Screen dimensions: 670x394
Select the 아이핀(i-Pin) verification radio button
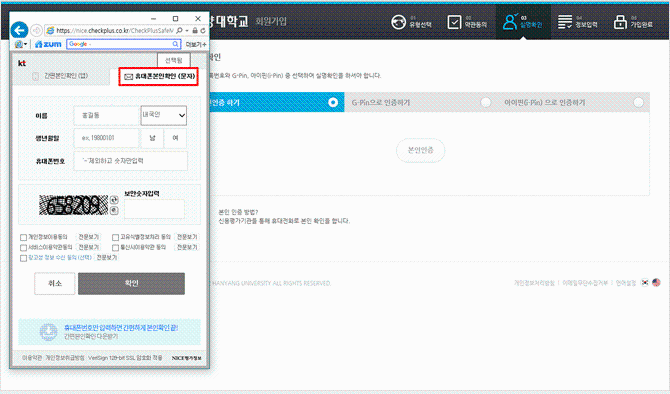638,103
